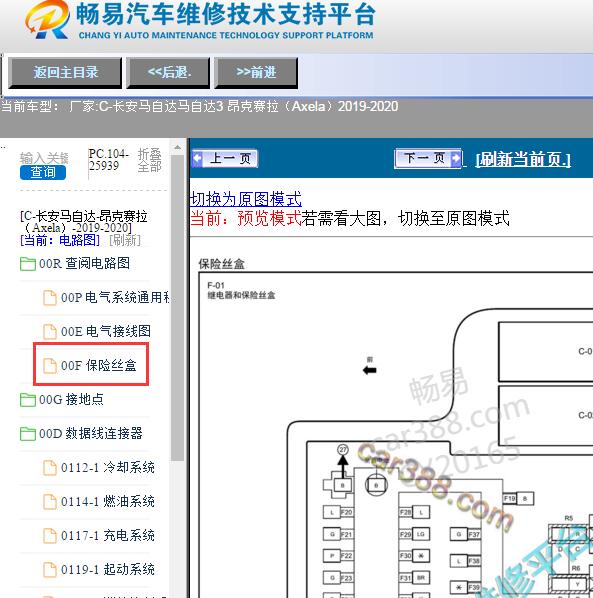Screen dimensions: 593x598
Task: Click the 查询 search button
Action: pos(43,172)
